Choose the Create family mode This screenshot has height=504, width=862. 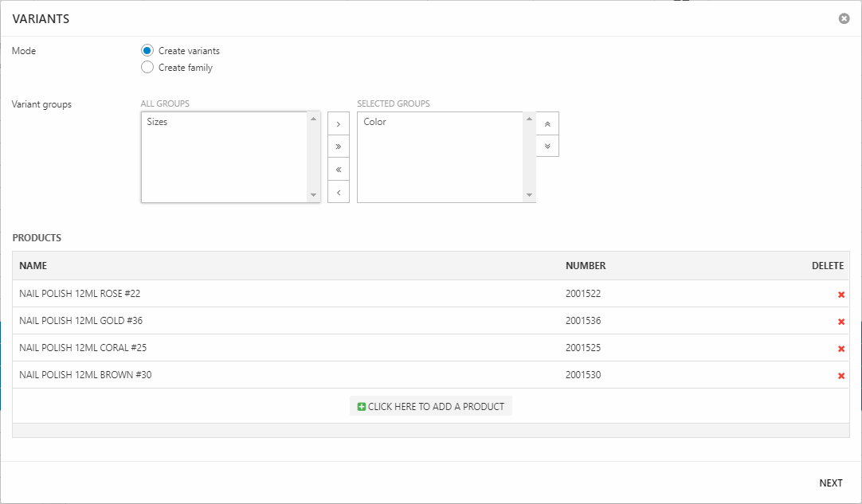click(x=147, y=68)
